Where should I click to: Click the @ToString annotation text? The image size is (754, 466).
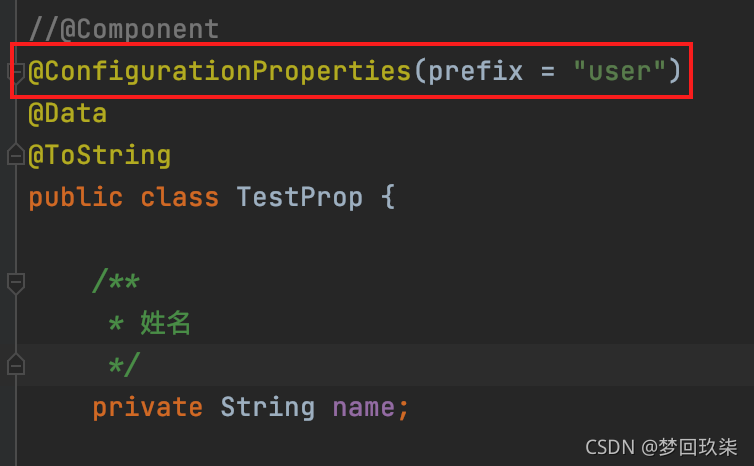pos(99,156)
